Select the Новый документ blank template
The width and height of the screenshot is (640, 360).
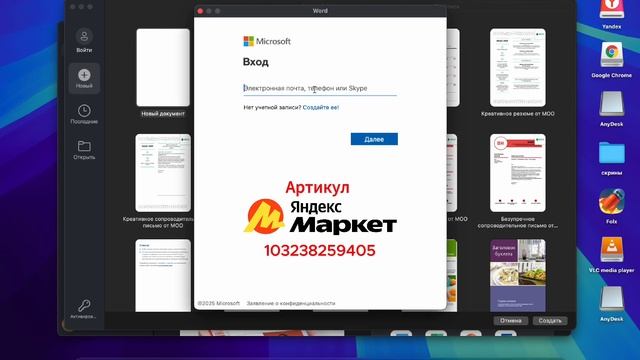click(163, 68)
